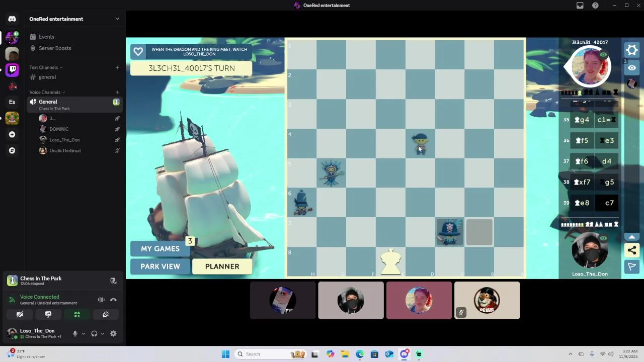Turn on camera
Screen dimensions: 644x362
coord(20,314)
